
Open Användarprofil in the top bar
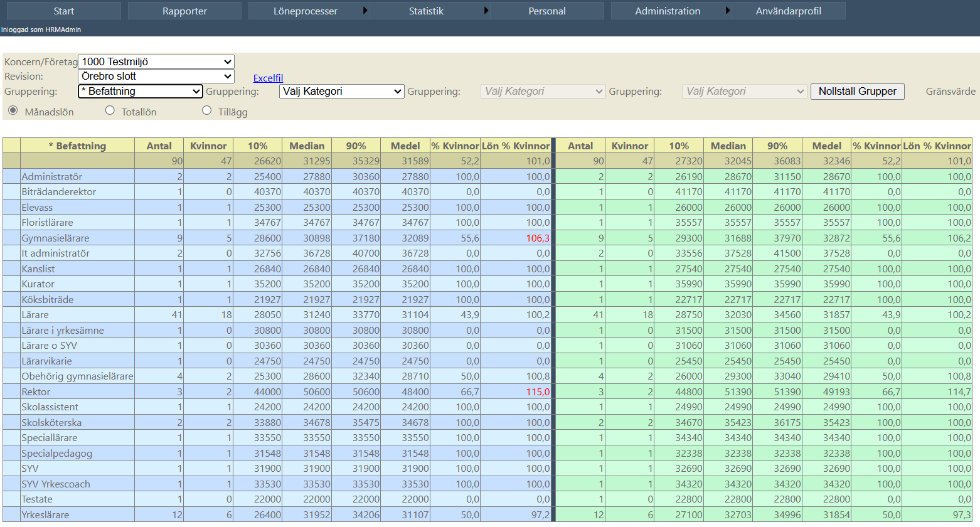coord(789,11)
